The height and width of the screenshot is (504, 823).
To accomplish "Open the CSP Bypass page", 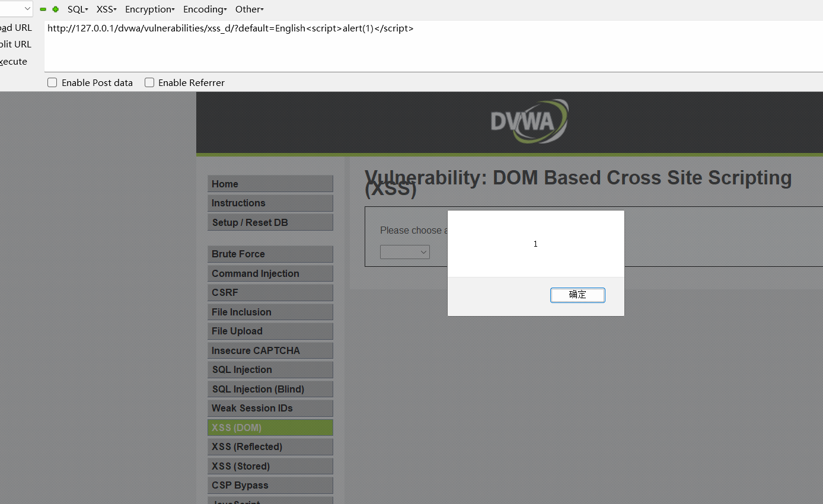I will (x=270, y=485).
